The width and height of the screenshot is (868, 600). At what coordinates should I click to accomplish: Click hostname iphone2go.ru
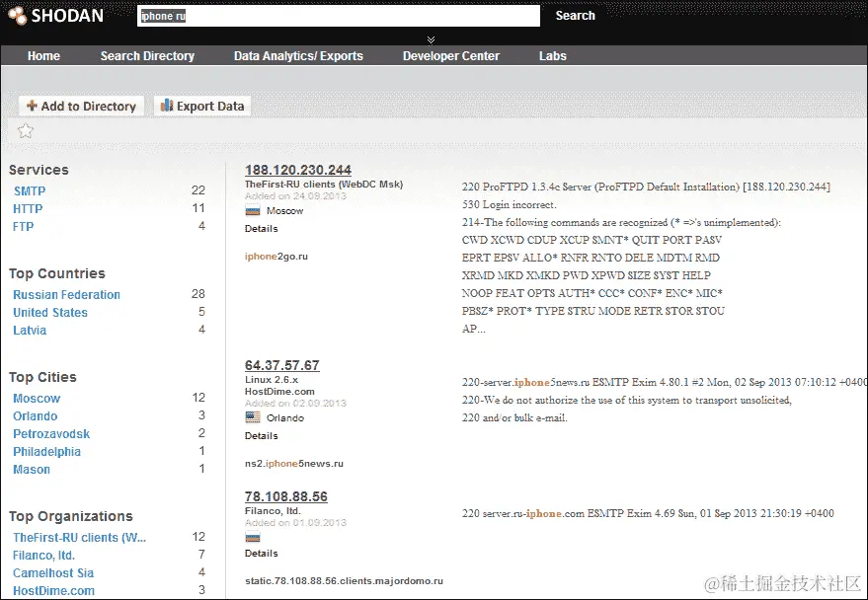click(276, 256)
